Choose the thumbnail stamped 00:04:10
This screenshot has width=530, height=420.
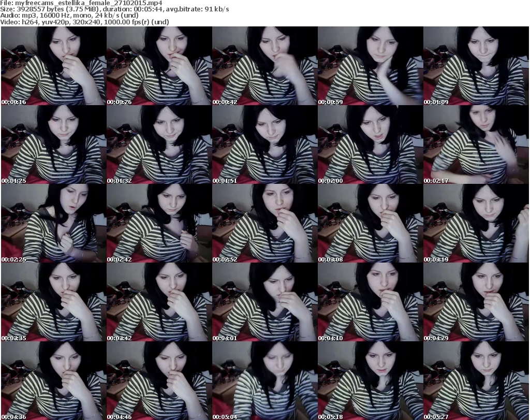pos(371,302)
